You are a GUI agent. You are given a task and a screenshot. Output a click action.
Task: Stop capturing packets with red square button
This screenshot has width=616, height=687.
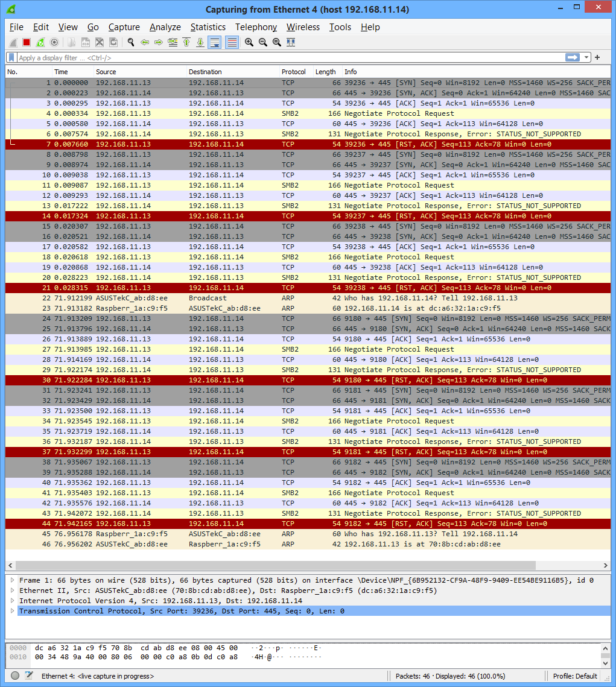point(27,42)
